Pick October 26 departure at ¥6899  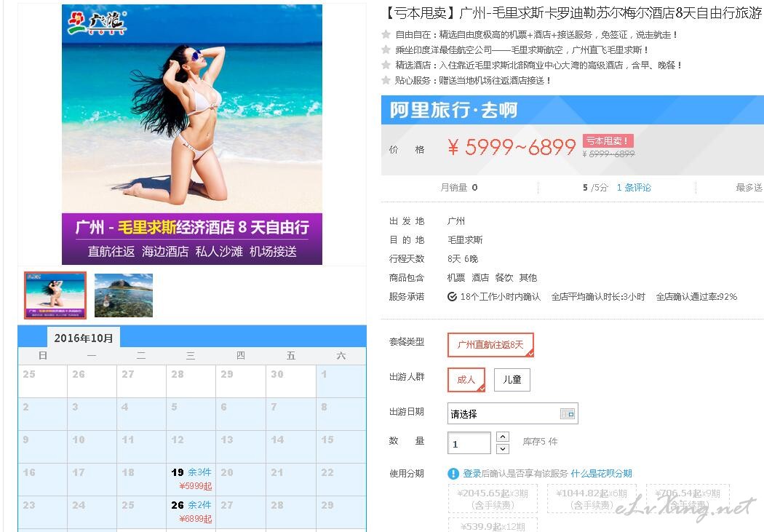pos(191,512)
